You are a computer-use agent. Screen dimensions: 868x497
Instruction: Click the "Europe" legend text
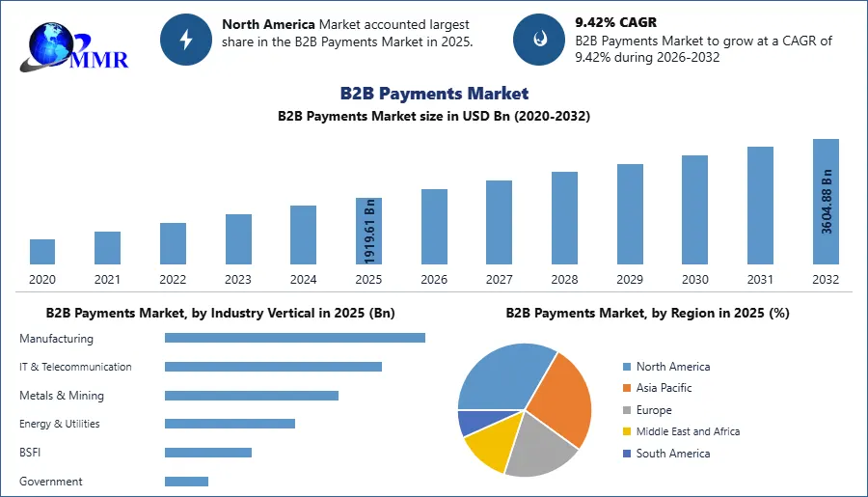click(654, 410)
